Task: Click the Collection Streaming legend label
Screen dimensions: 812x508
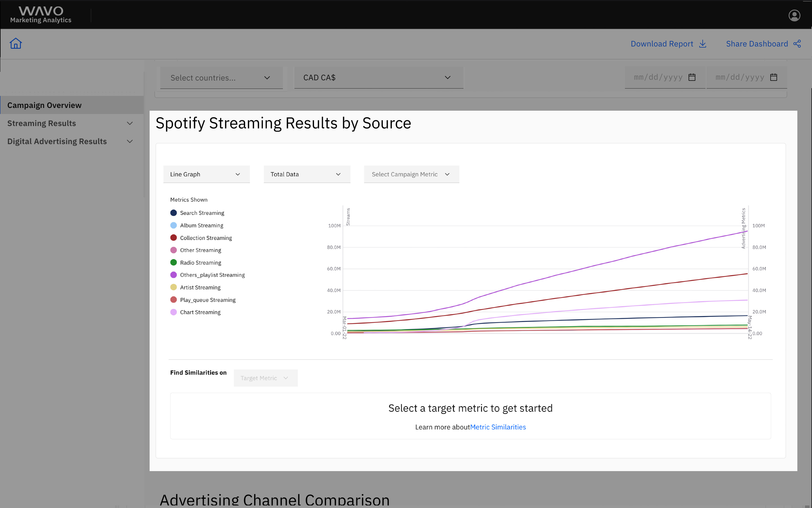Action: pos(206,238)
